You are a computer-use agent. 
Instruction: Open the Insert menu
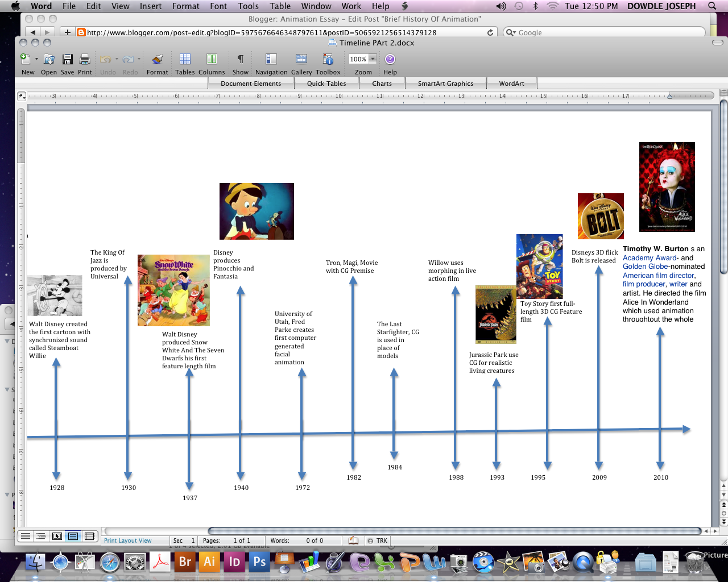151,6
